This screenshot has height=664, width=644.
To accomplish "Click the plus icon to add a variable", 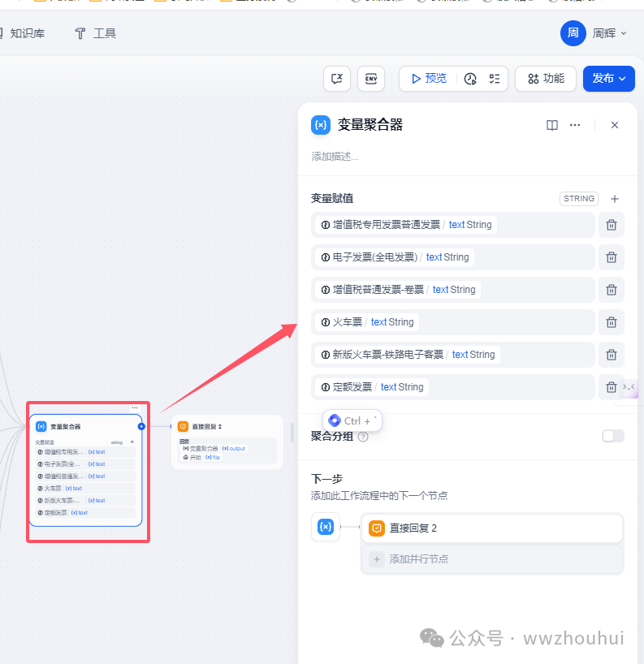I will (615, 199).
